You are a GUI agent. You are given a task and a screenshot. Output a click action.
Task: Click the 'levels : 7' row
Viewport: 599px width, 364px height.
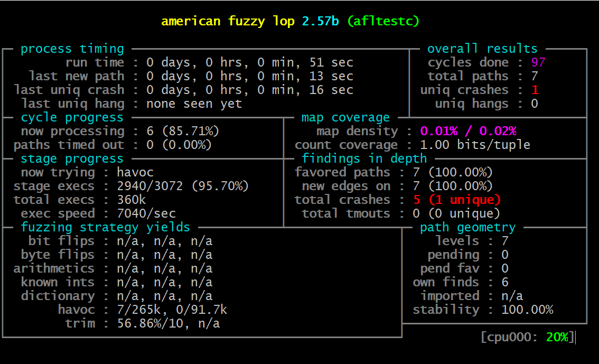[x=471, y=241]
